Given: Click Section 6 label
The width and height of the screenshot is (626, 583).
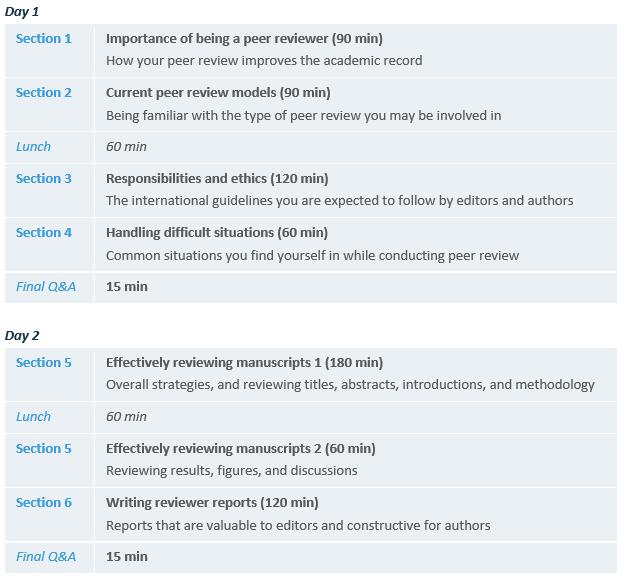Looking at the screenshot, I should click(x=44, y=502).
